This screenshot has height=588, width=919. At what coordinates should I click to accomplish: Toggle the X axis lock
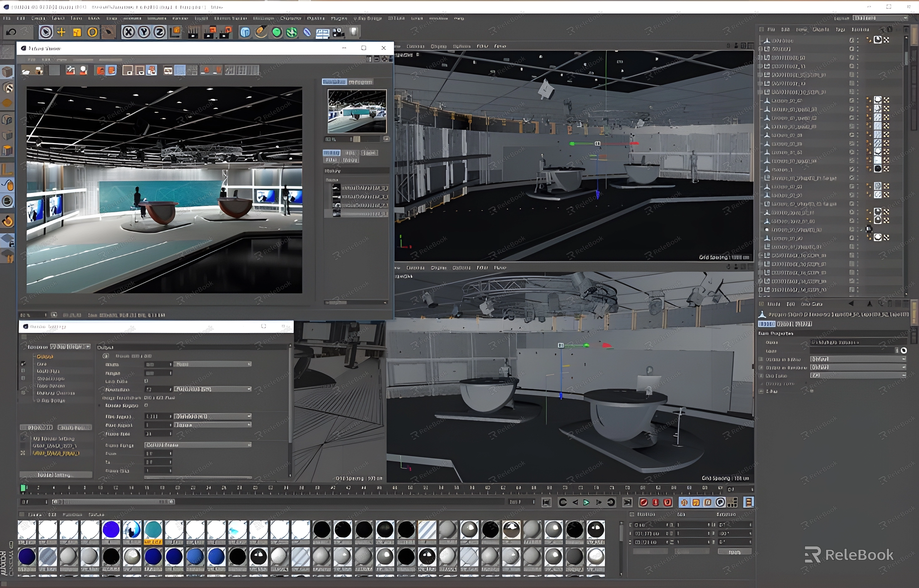[x=129, y=32]
